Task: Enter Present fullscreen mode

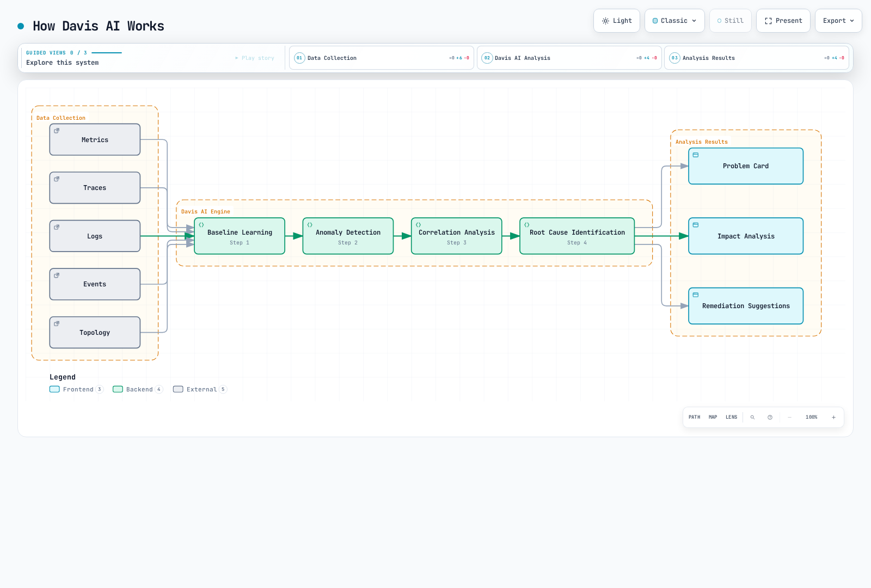Action: coord(783,21)
